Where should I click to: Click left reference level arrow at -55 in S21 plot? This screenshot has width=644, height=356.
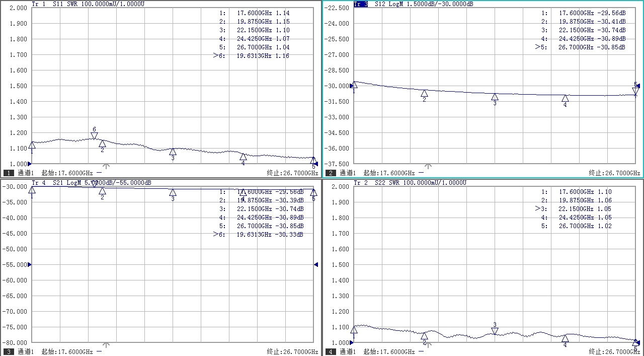coord(30,264)
